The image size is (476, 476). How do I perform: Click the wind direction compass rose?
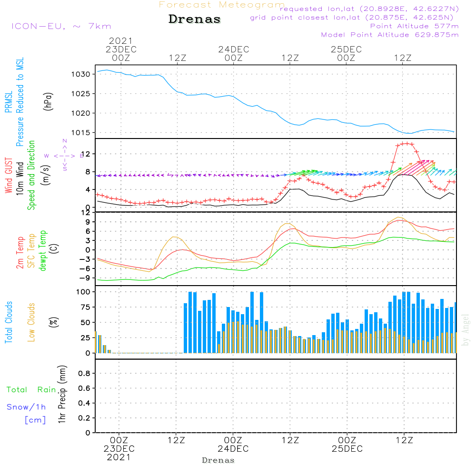(64, 155)
